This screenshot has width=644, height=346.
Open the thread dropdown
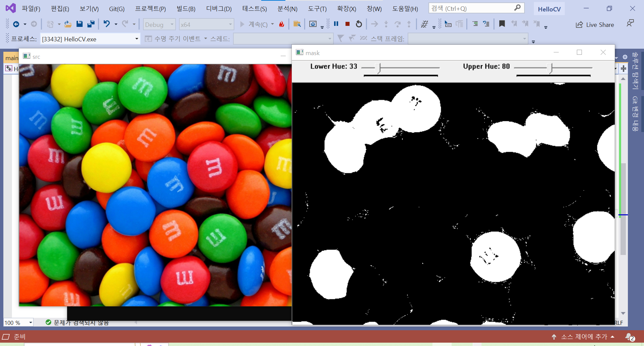pos(283,39)
